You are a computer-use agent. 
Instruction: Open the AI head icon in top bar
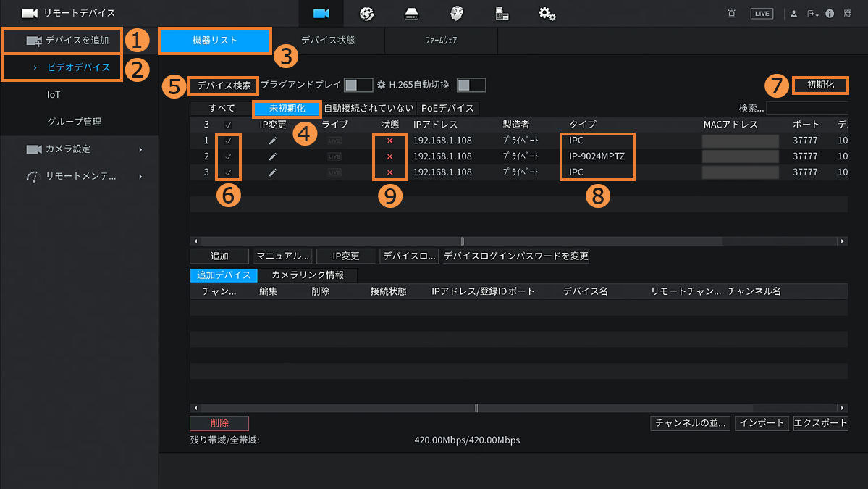click(x=456, y=13)
